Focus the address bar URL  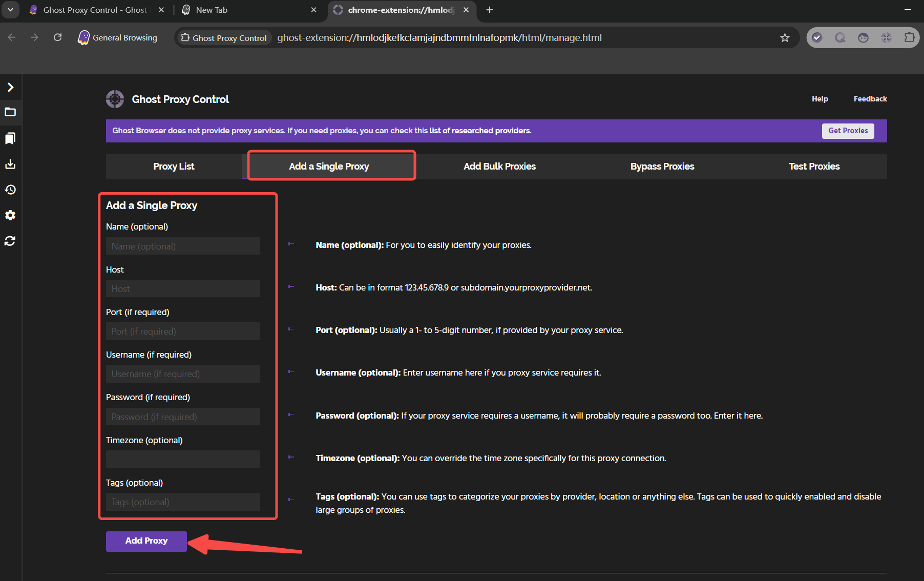439,37
